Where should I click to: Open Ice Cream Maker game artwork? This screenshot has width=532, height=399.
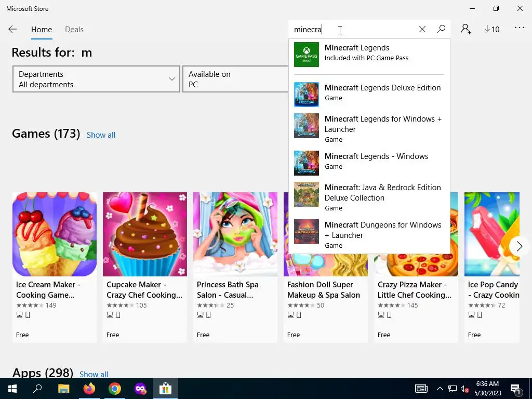54,234
